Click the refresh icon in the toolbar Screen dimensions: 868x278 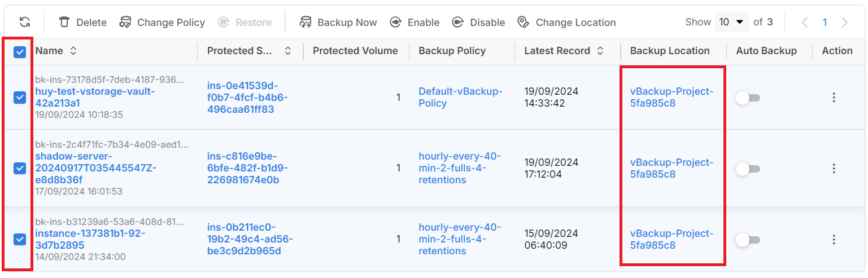24,22
